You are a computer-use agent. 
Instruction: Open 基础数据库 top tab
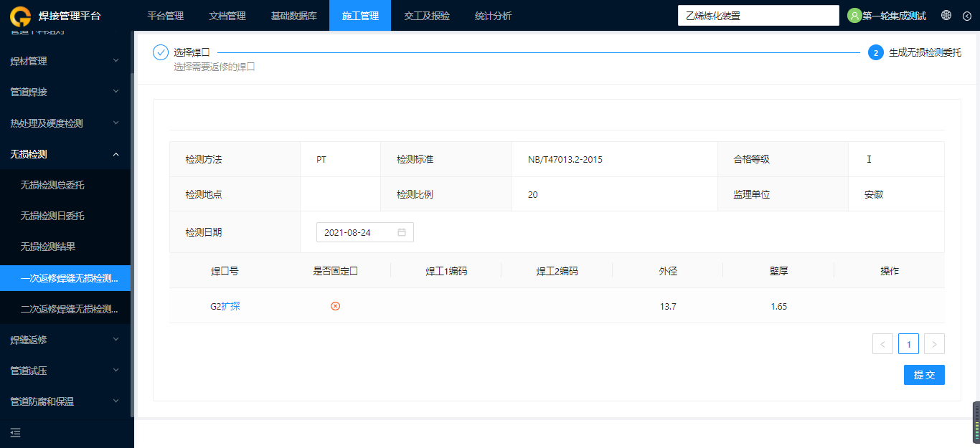[293, 16]
